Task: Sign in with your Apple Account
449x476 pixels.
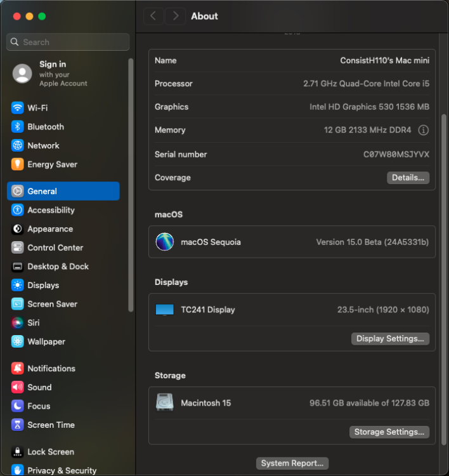Action: tap(63, 74)
